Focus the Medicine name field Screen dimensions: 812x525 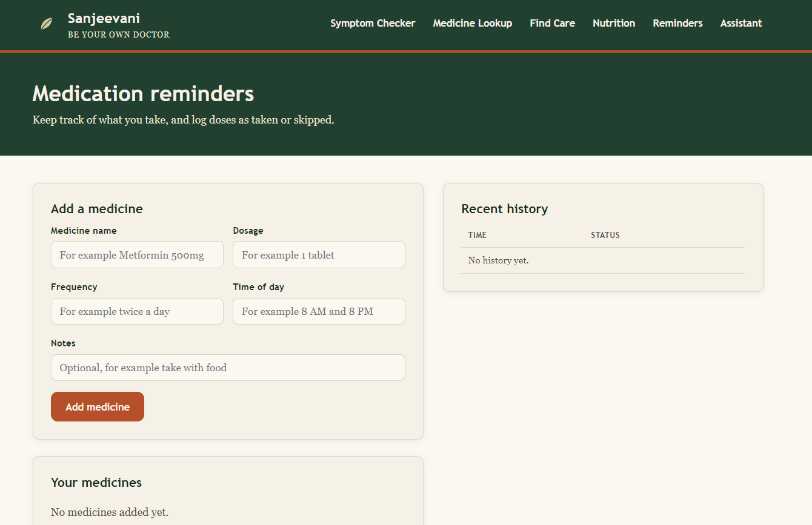[137, 255]
